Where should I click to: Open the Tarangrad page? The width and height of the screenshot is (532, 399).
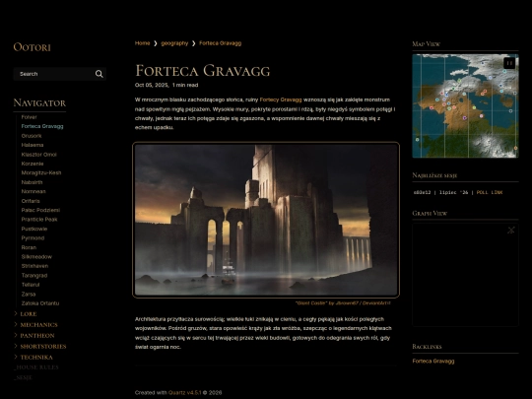34,275
